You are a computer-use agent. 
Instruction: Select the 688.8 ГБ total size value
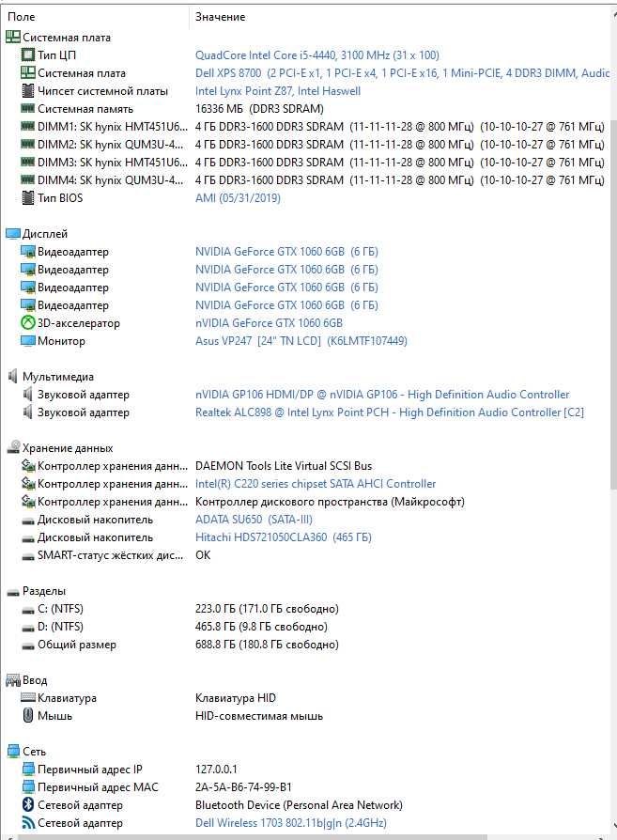pos(267,644)
